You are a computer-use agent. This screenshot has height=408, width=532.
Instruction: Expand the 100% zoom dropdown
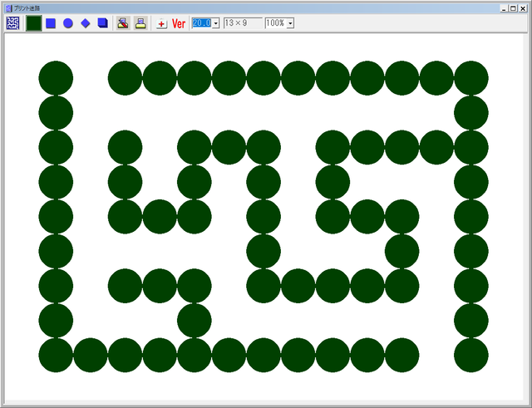(x=289, y=23)
